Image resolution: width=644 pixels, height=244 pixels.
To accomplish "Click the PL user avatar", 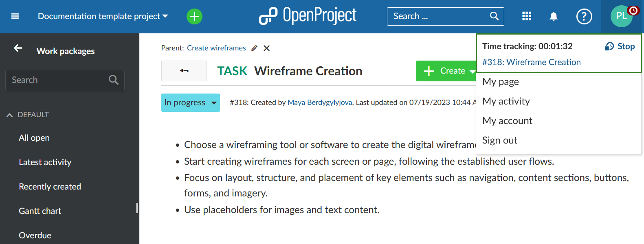I will [x=621, y=16].
